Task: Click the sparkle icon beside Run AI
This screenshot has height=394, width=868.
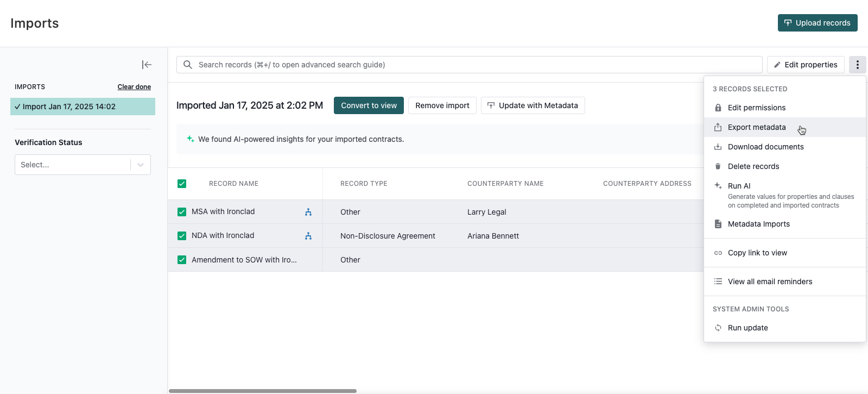Action: tap(718, 186)
